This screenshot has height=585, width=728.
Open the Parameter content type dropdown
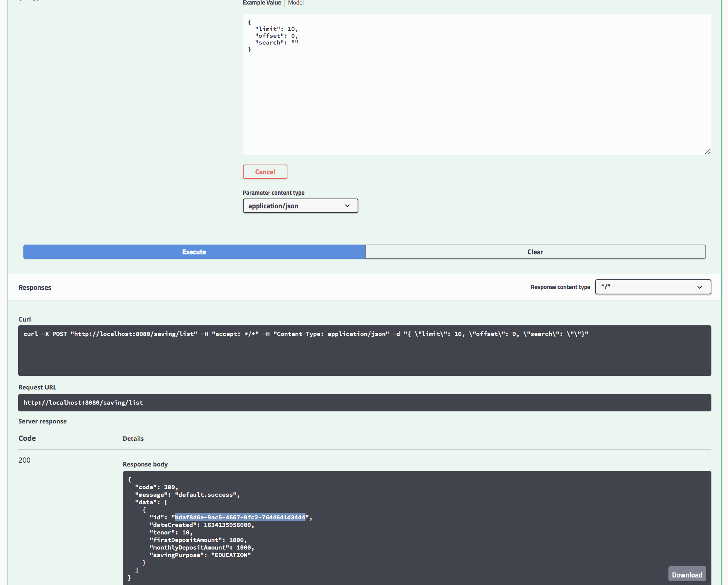click(x=300, y=206)
